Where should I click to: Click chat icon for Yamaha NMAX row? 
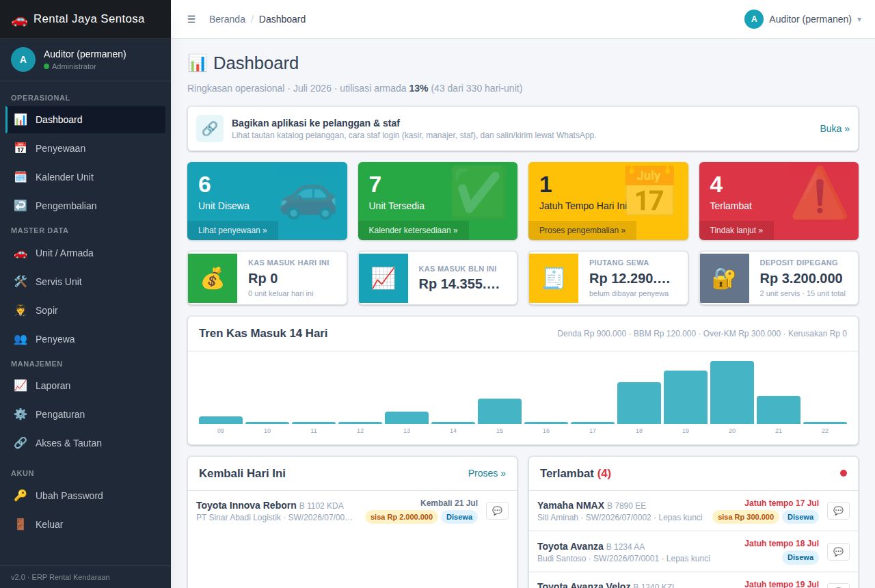coord(838,511)
